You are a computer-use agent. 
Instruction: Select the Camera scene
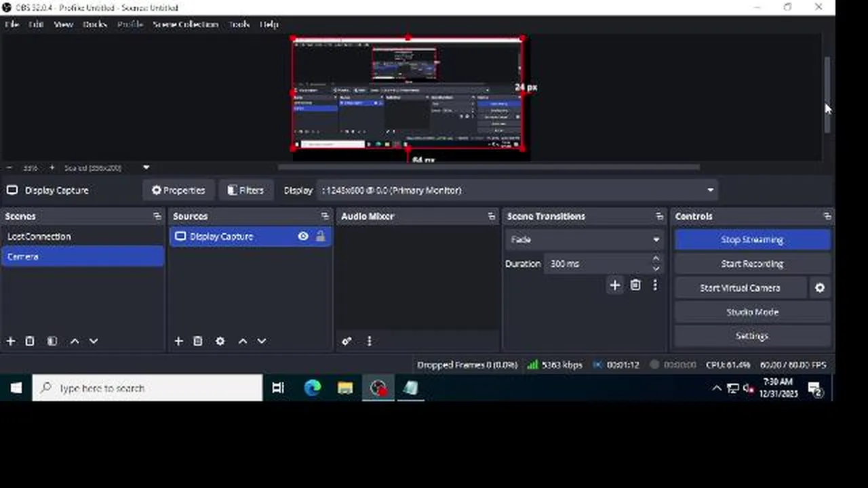(x=82, y=257)
